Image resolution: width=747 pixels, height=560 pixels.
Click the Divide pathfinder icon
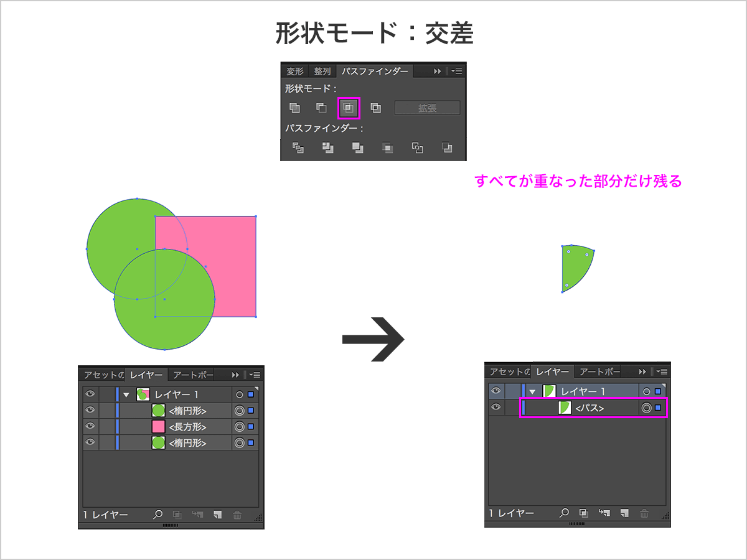point(297,148)
